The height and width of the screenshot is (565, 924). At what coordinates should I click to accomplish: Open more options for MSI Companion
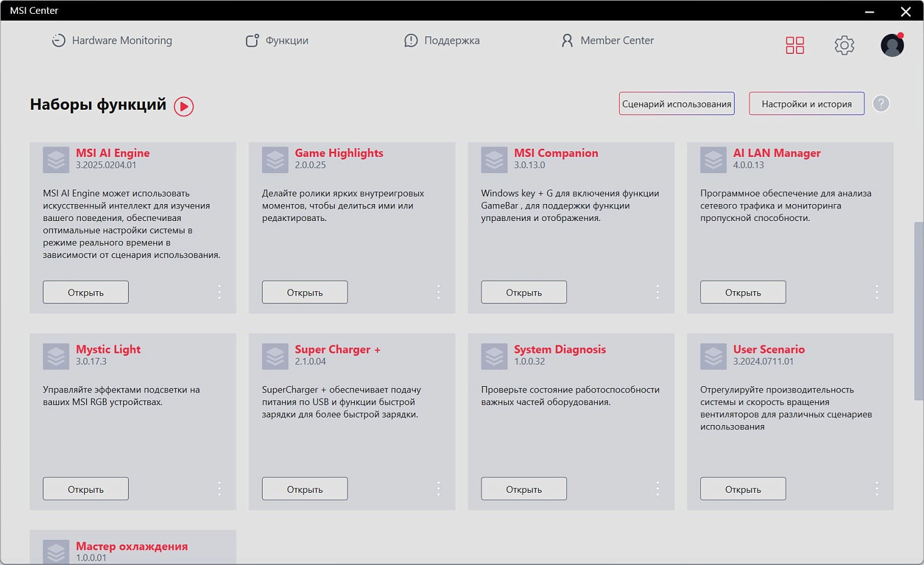657,292
